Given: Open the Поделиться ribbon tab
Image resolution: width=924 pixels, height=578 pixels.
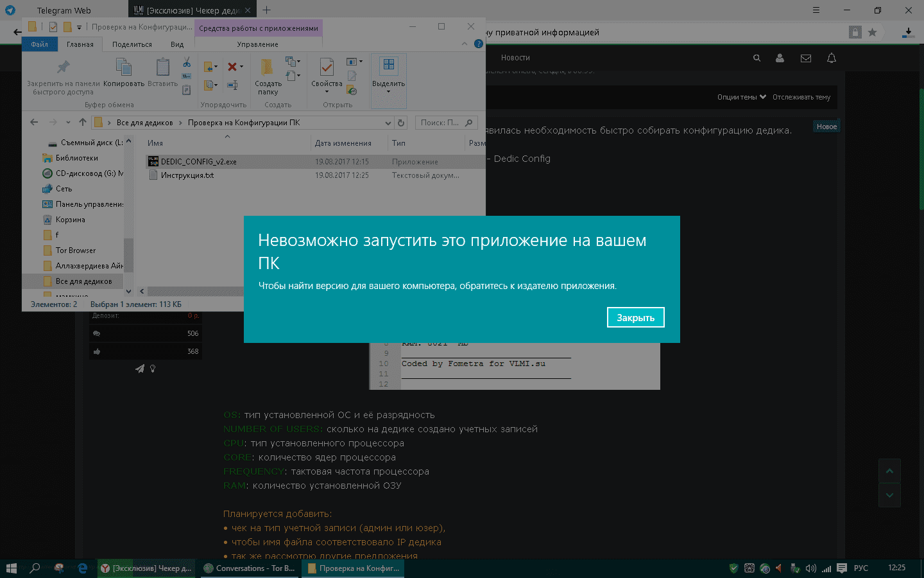Looking at the screenshot, I should click(132, 44).
